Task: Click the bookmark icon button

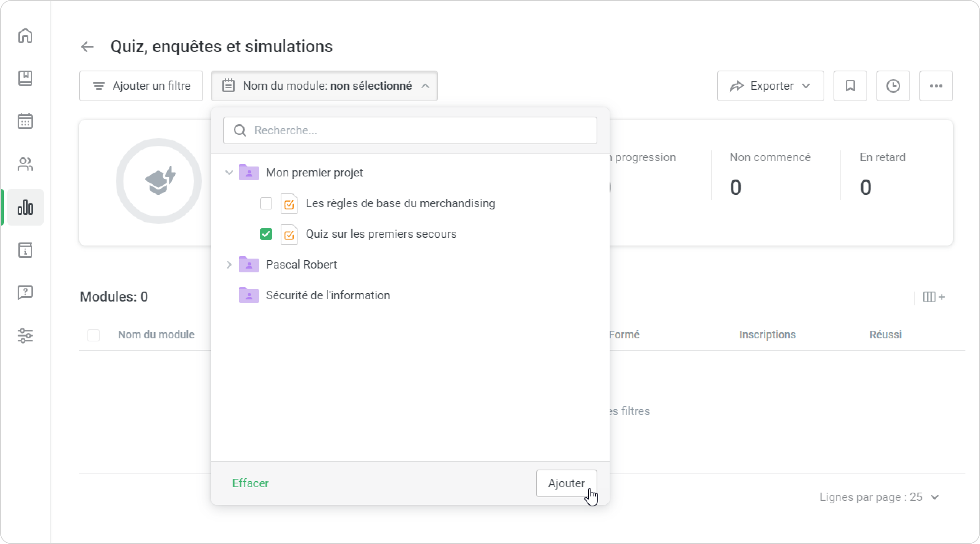Action: click(850, 86)
